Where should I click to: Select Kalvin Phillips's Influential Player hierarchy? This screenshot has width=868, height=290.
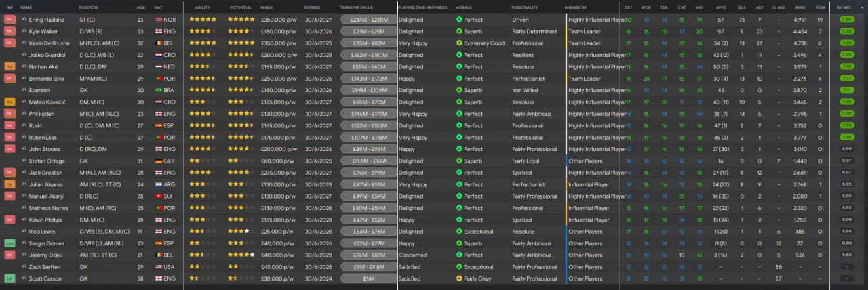click(589, 220)
